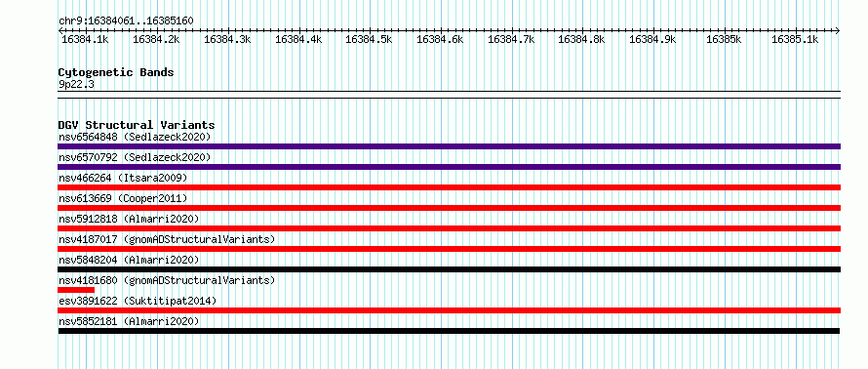Click the 16385.1k ruler tick label
This screenshot has width=868, height=369.
(795, 39)
